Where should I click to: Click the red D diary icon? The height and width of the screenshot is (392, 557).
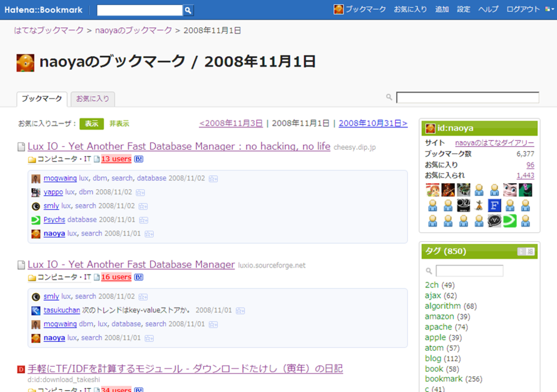click(21, 369)
